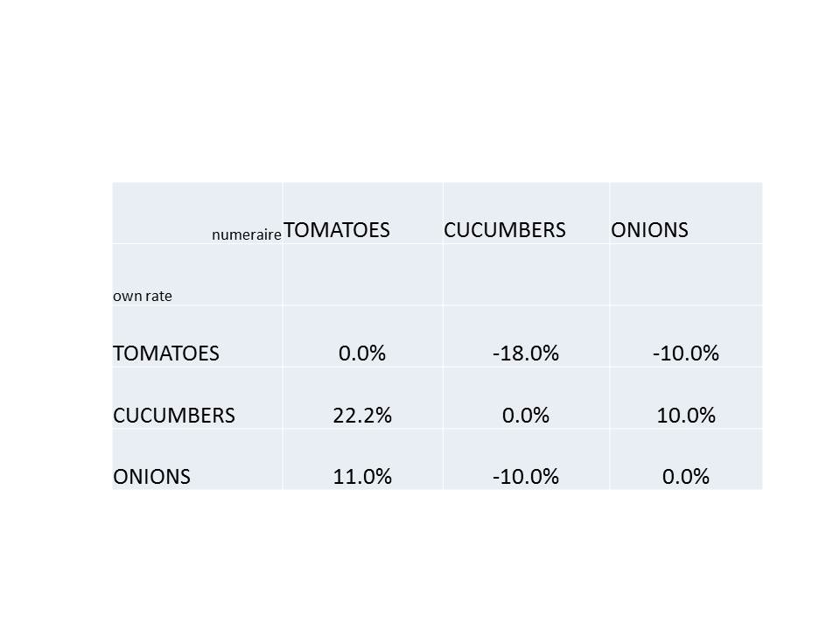Select the CUCUMBERS column header

505,230
